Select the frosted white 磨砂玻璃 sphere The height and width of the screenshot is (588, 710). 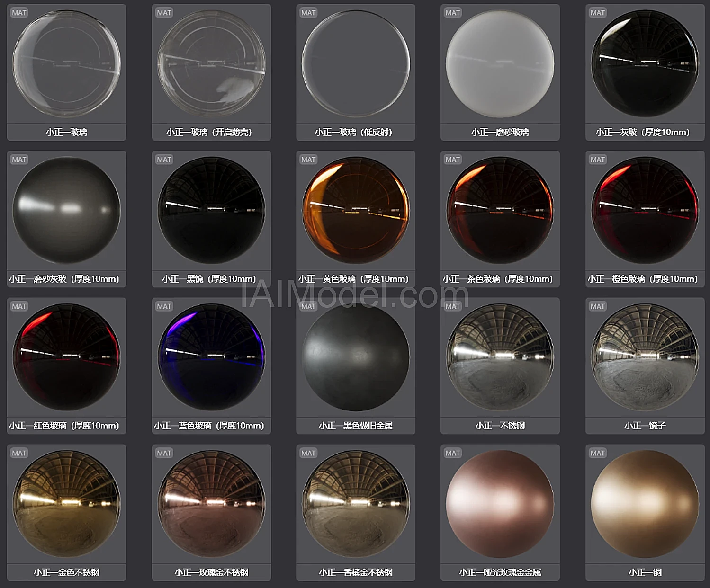tap(500, 64)
